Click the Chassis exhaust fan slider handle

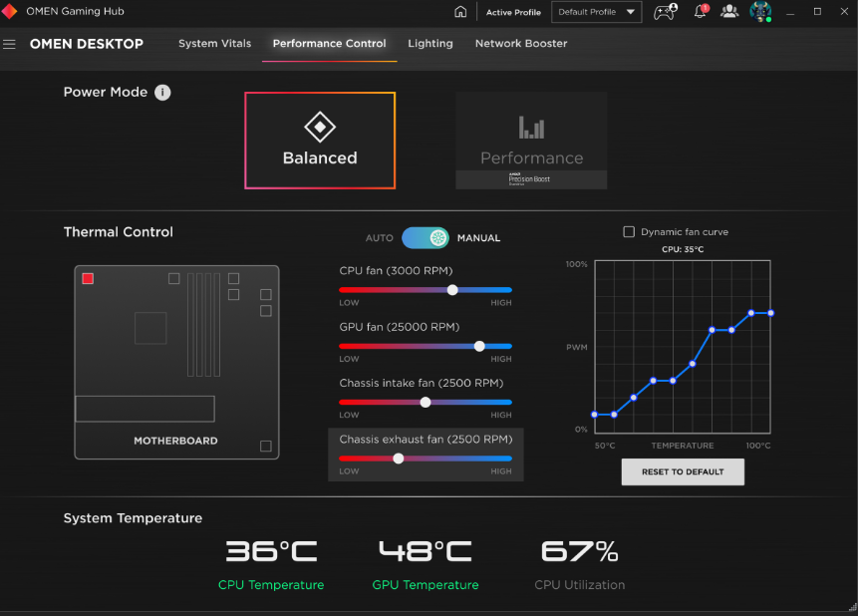(x=399, y=459)
